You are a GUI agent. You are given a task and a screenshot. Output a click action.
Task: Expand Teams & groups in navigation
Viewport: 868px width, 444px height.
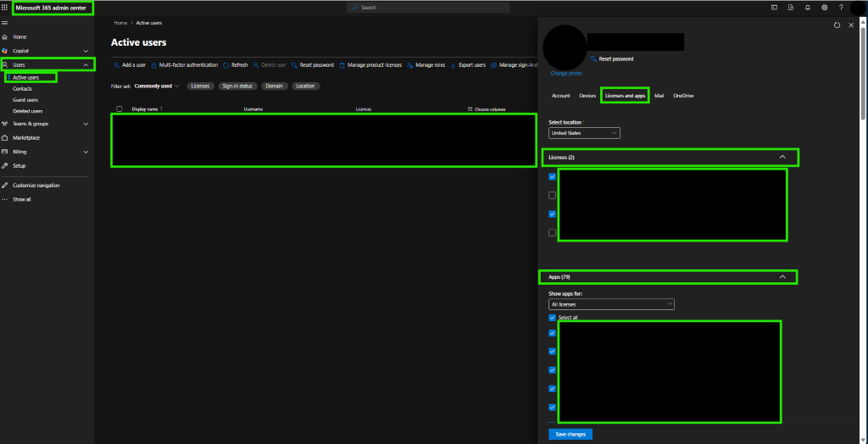(x=86, y=124)
